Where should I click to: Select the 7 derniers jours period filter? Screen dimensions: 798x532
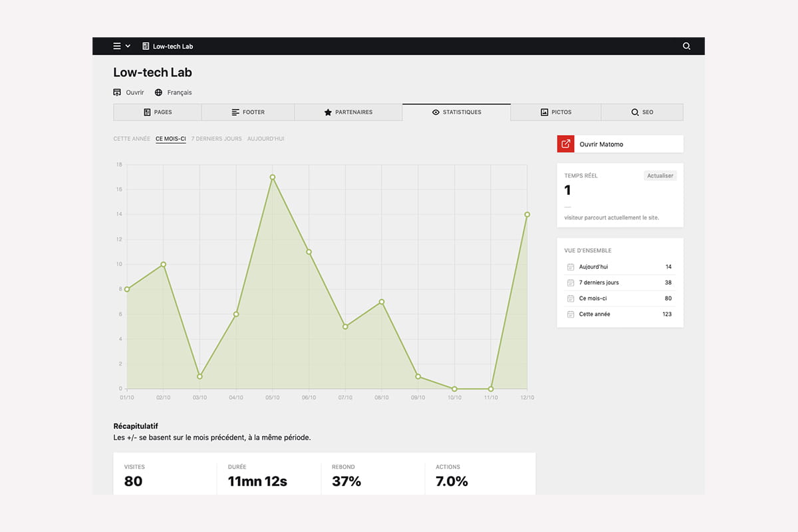[216, 139]
